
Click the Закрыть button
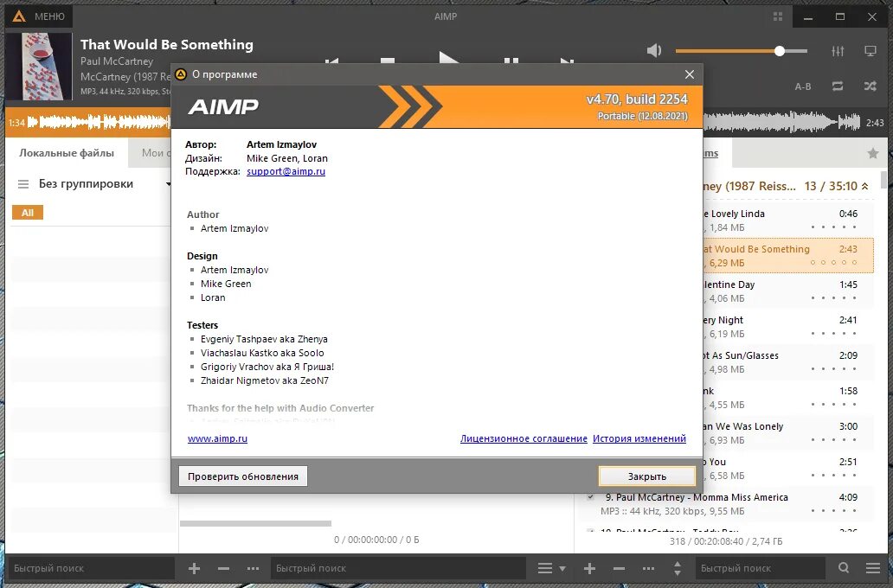click(x=647, y=476)
